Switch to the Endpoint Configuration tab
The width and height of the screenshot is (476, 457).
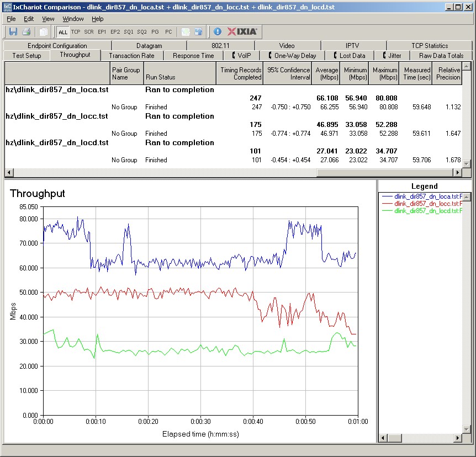click(x=57, y=45)
